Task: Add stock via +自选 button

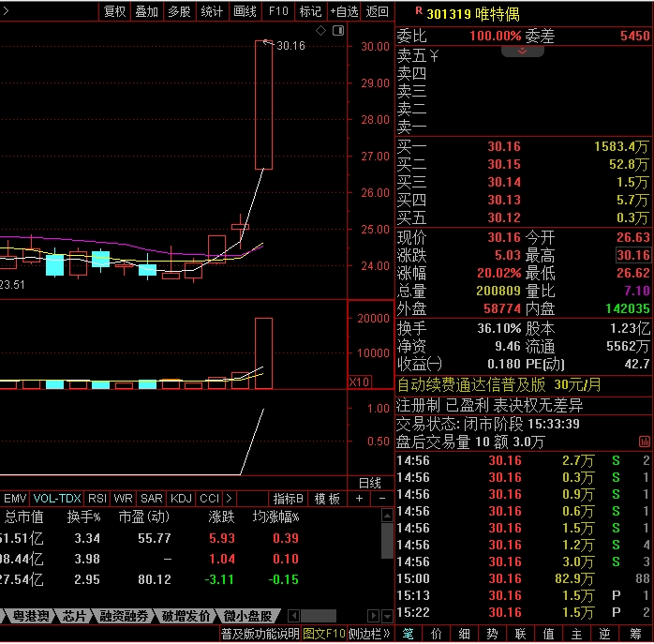Action: pos(345,11)
